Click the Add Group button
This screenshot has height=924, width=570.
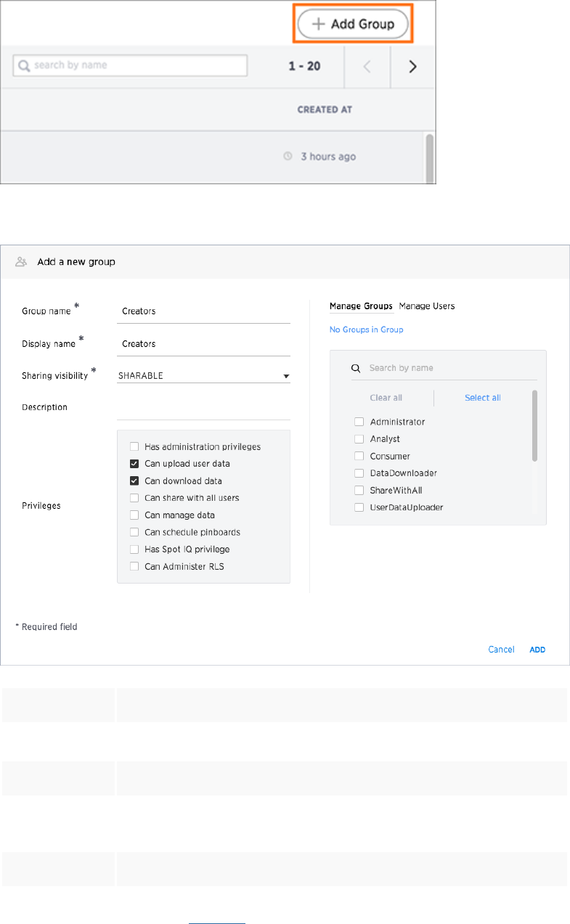353,24
